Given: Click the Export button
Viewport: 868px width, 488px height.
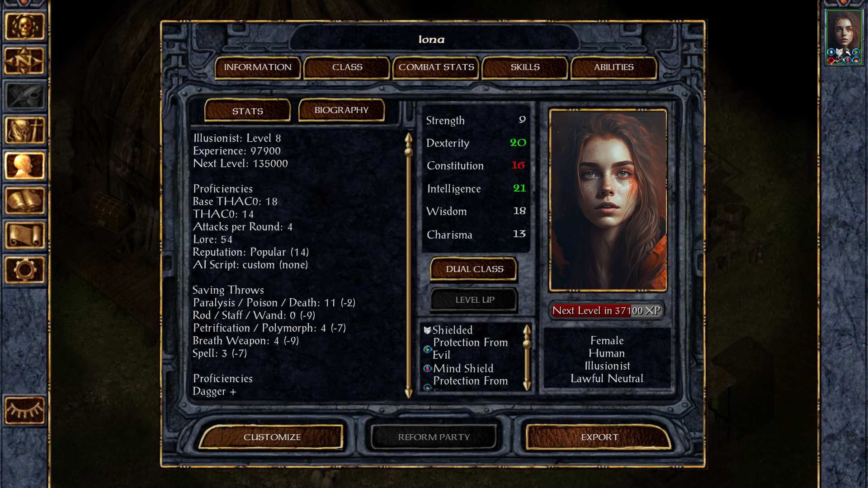Looking at the screenshot, I should tap(599, 437).
